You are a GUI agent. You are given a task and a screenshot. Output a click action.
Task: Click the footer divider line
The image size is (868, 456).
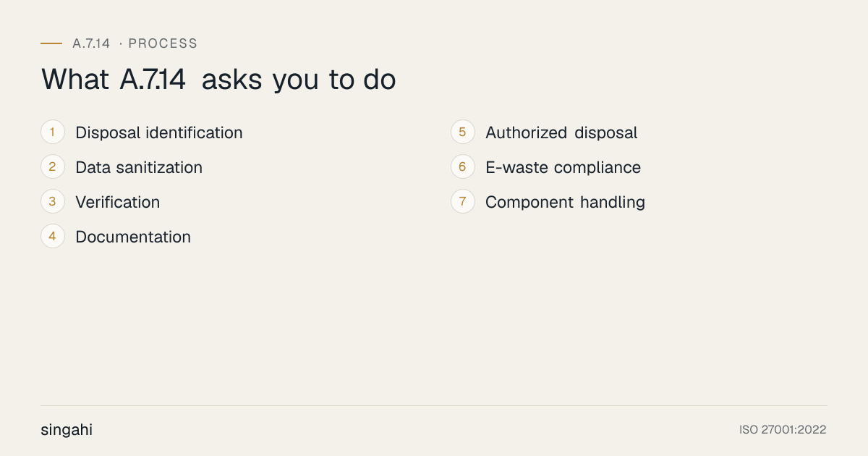[434, 405]
